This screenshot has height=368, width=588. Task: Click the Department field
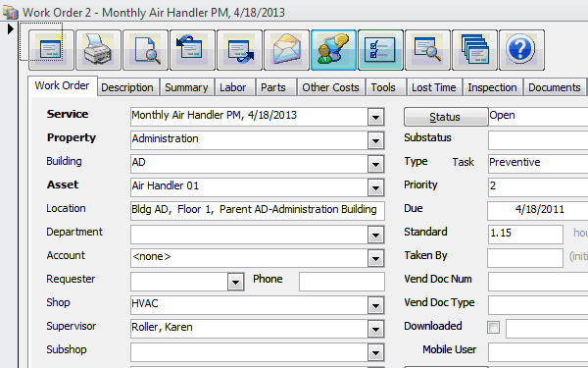point(249,235)
